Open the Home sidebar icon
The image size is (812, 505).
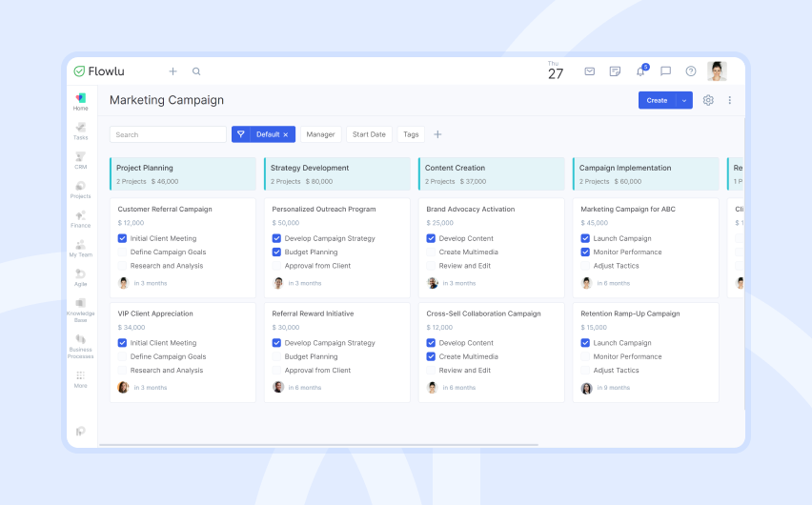pyautogui.click(x=80, y=102)
